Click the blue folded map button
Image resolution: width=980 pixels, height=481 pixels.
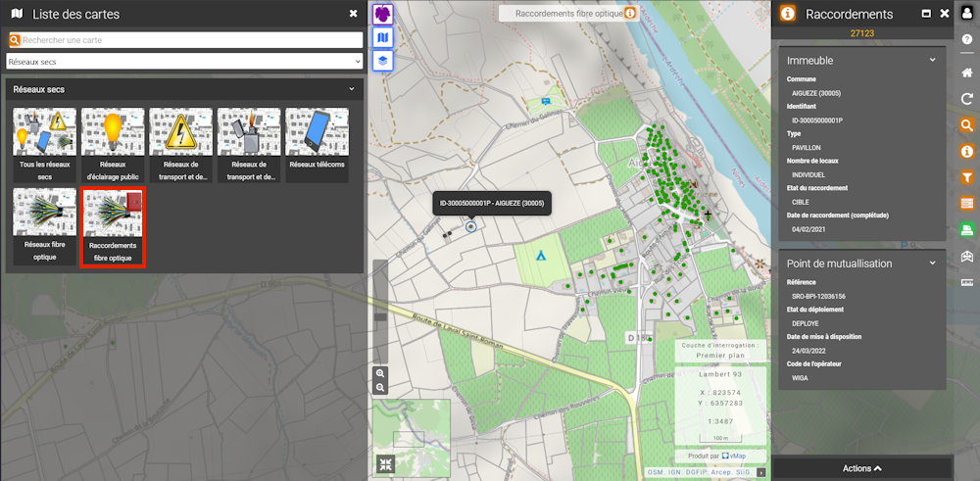coord(382,37)
